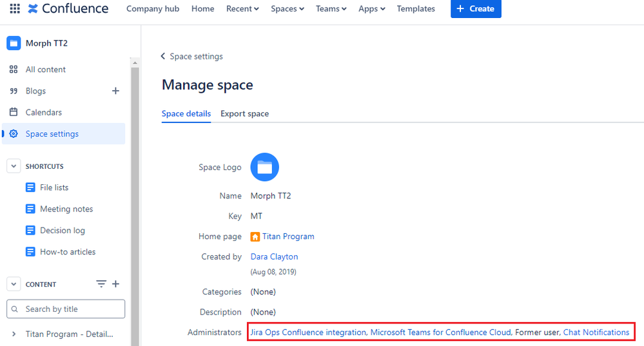The height and width of the screenshot is (346, 644).
Task: Click the orange home icon beside Titan Program
Action: click(255, 237)
